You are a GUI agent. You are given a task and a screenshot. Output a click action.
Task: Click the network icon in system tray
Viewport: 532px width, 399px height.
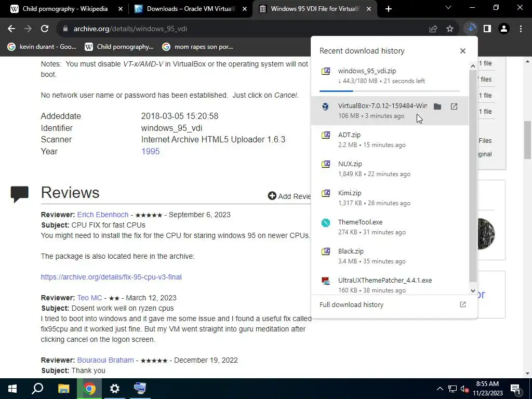pyautogui.click(x=453, y=389)
